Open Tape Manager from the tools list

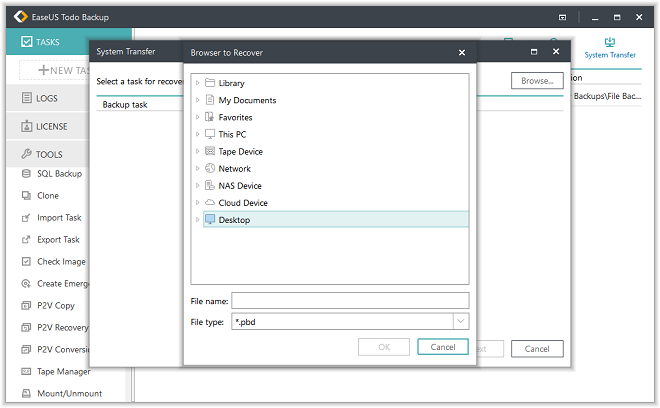click(27, 371)
